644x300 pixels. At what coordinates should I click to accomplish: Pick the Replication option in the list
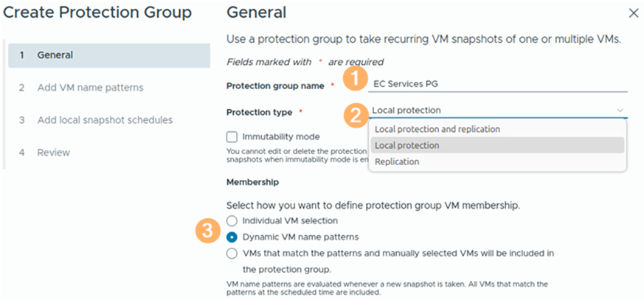point(397,161)
